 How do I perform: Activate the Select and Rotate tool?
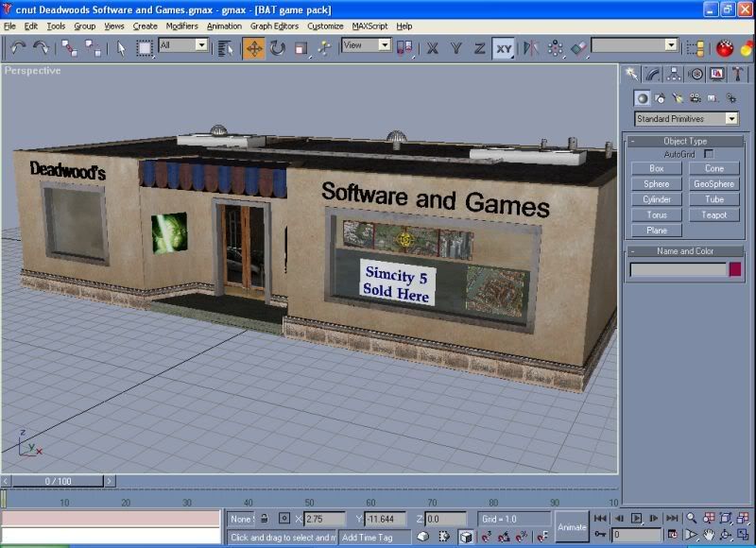click(278, 48)
